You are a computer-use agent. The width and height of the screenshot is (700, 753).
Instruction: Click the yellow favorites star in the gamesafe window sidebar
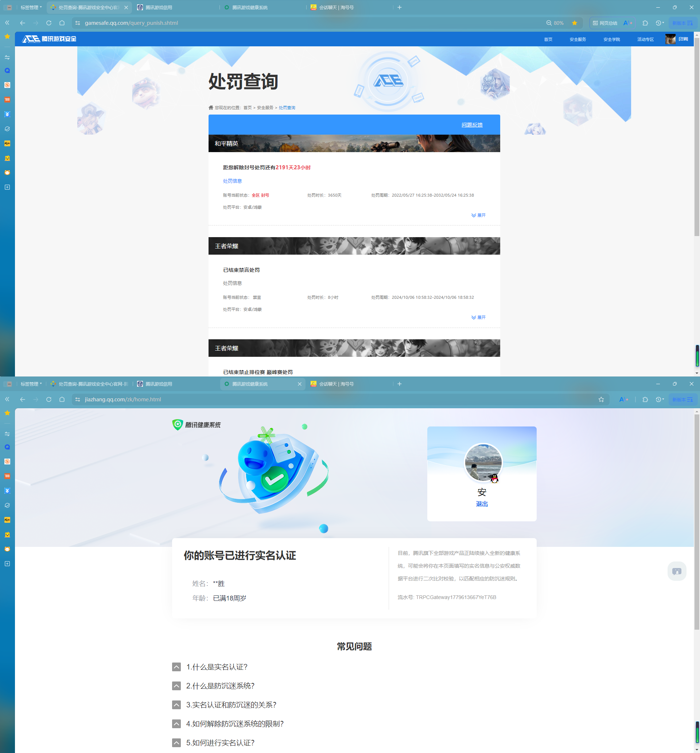tap(7, 36)
